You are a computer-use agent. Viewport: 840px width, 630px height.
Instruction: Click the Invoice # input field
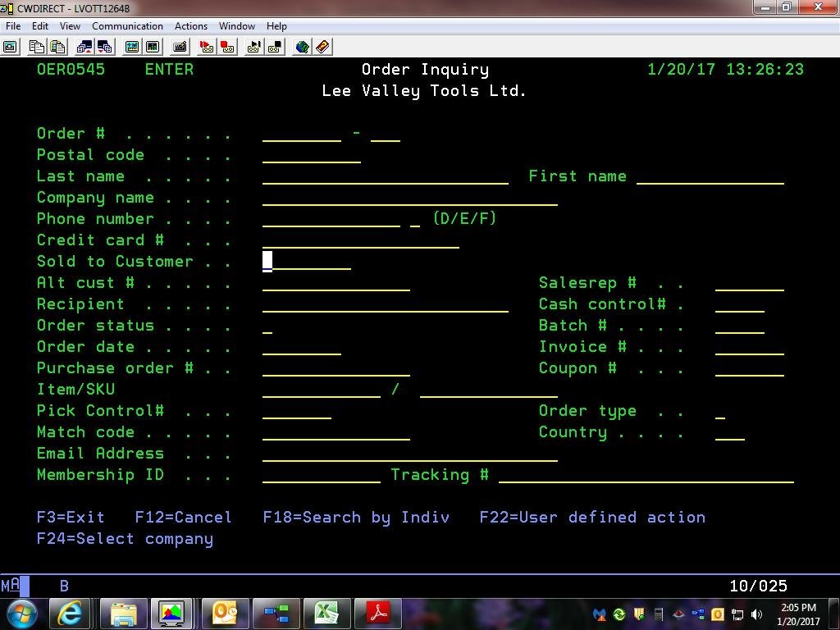pos(750,348)
